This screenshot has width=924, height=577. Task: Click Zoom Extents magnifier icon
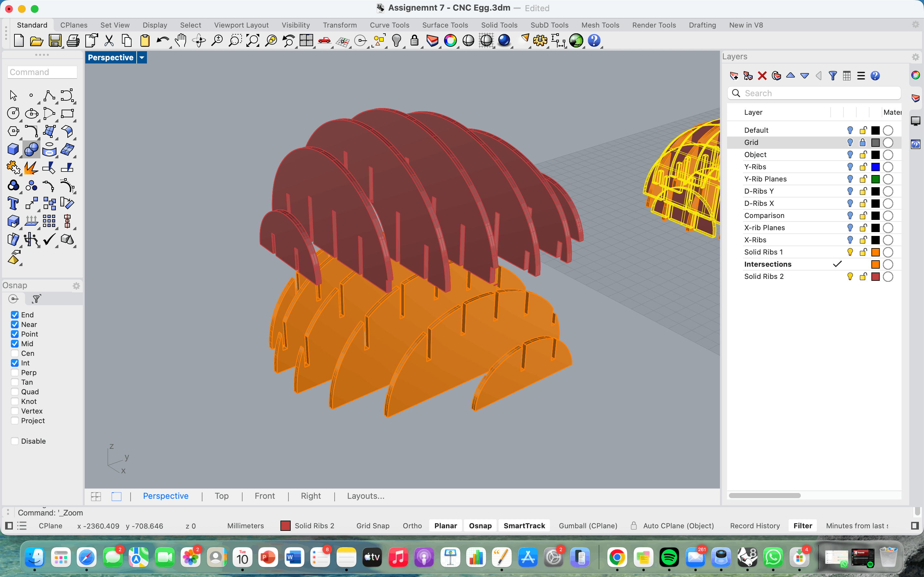pyautogui.click(x=252, y=40)
